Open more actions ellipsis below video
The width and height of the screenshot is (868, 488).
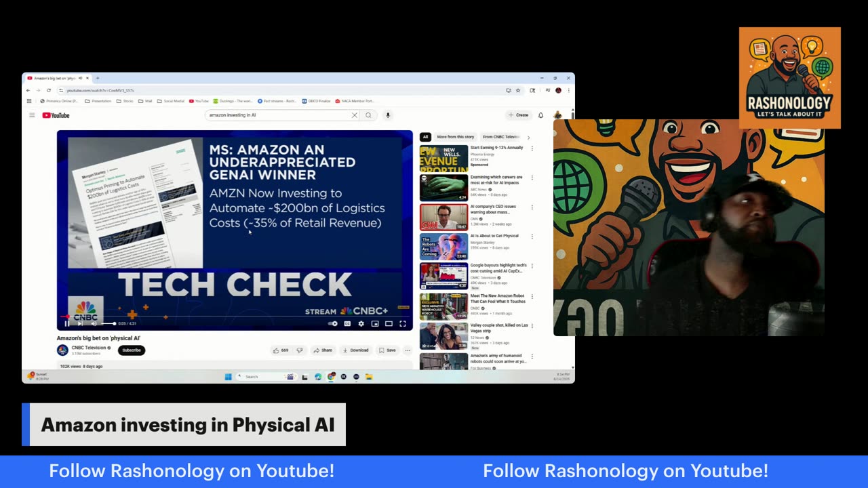pos(408,350)
